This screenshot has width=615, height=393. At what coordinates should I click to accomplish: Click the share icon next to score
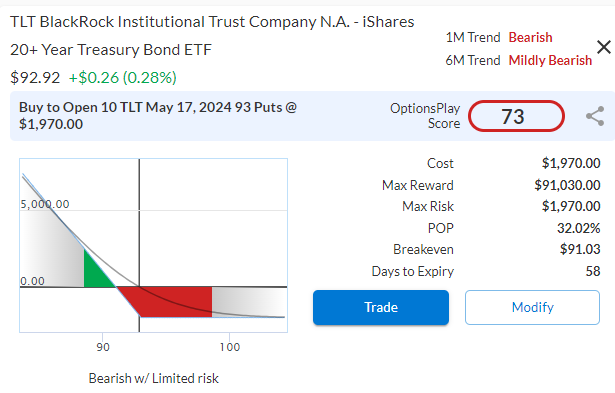click(595, 116)
